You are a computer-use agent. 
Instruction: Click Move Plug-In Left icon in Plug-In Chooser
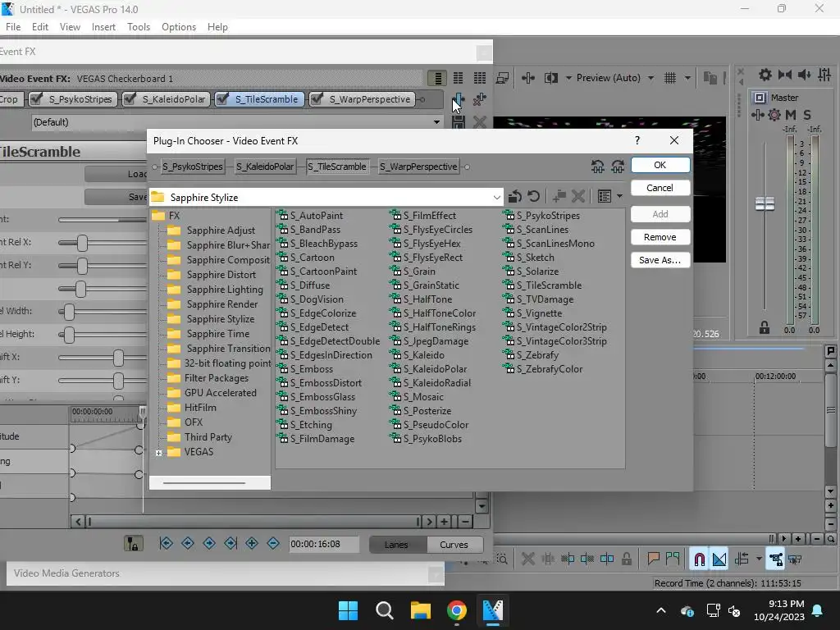[598, 167]
